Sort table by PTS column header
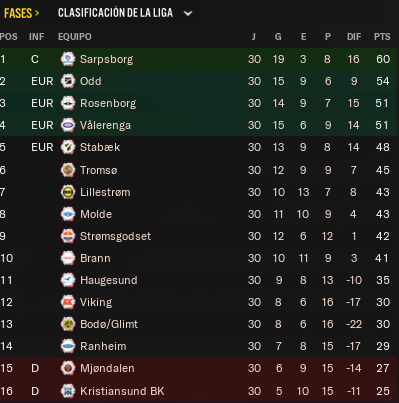 382,37
